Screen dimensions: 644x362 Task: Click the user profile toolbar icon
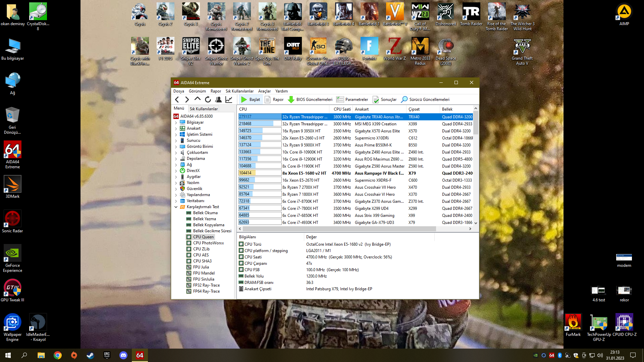(218, 100)
